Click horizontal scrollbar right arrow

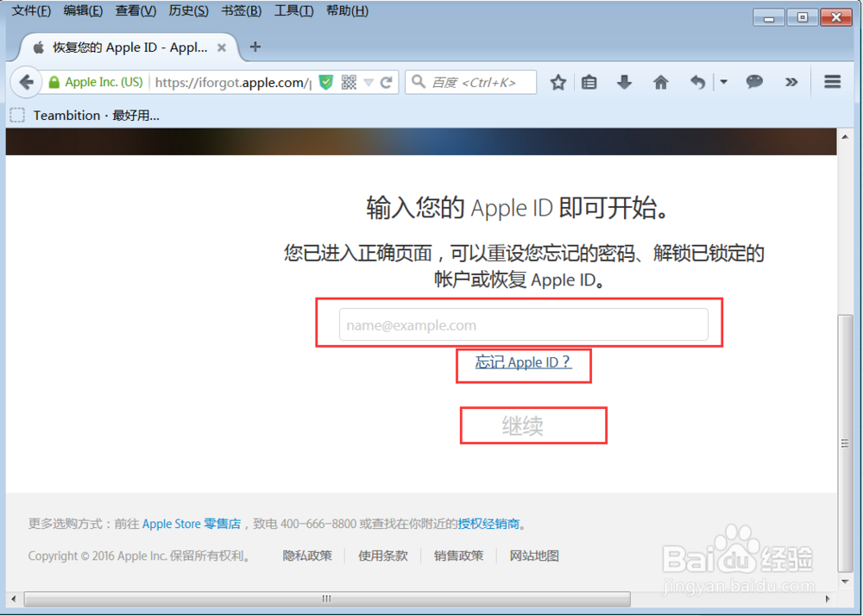pos(828,599)
